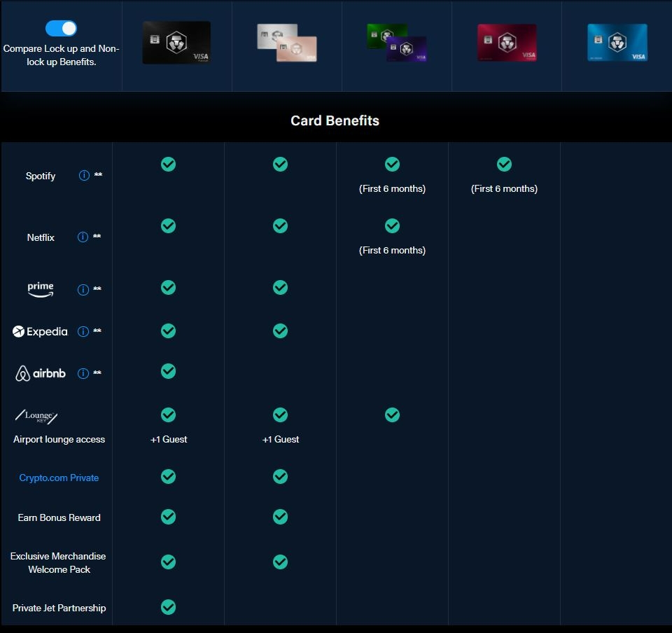Click Crypto.com Private checkmark under black card
This screenshot has width=672, height=633.
[169, 477]
